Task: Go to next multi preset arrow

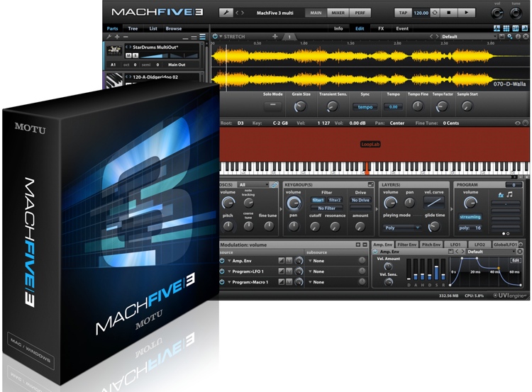Action: (243, 13)
